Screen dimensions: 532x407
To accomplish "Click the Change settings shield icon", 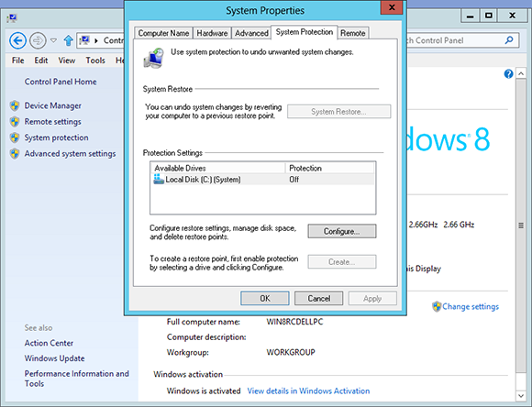I will tap(437, 306).
